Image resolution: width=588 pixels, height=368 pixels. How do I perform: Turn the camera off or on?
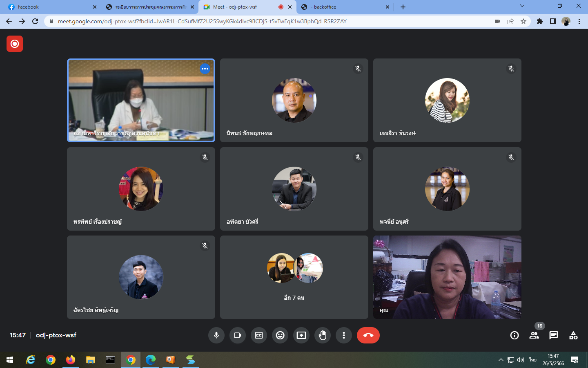(238, 335)
